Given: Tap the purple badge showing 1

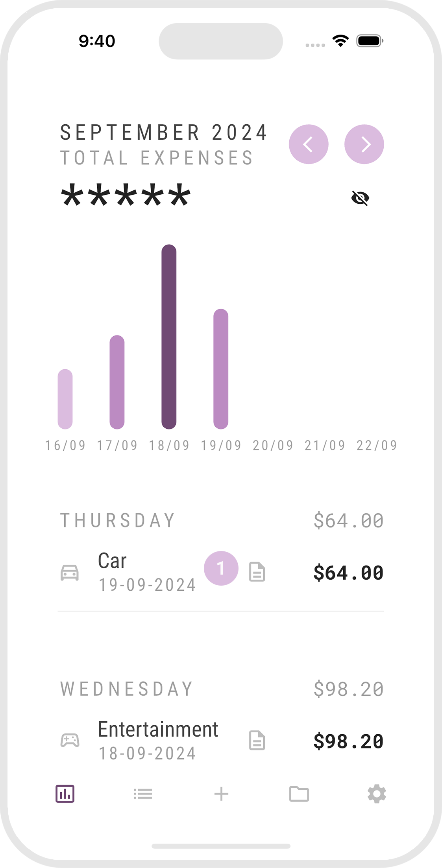Looking at the screenshot, I should tap(221, 568).
